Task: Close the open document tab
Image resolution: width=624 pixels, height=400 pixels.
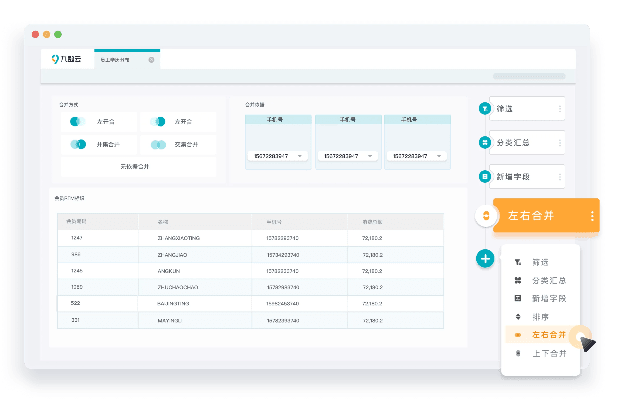Action: (151, 60)
